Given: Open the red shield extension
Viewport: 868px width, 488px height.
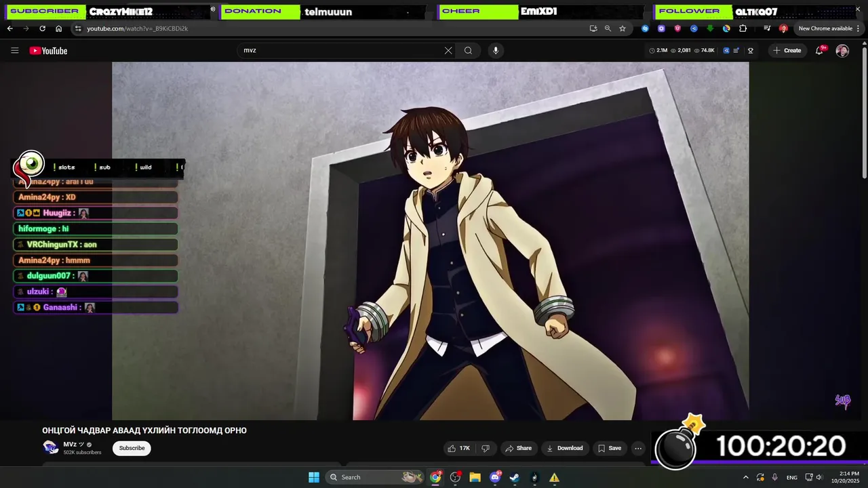Looking at the screenshot, I should 677,28.
